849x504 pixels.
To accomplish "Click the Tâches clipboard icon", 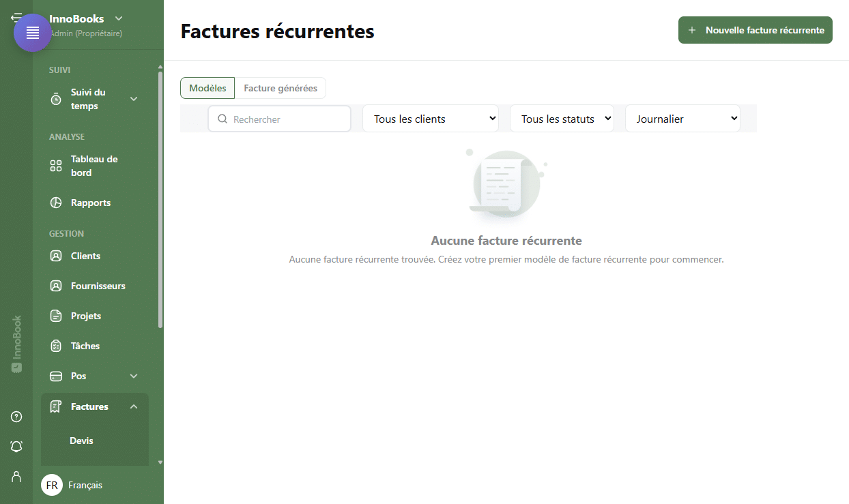I will pos(56,346).
